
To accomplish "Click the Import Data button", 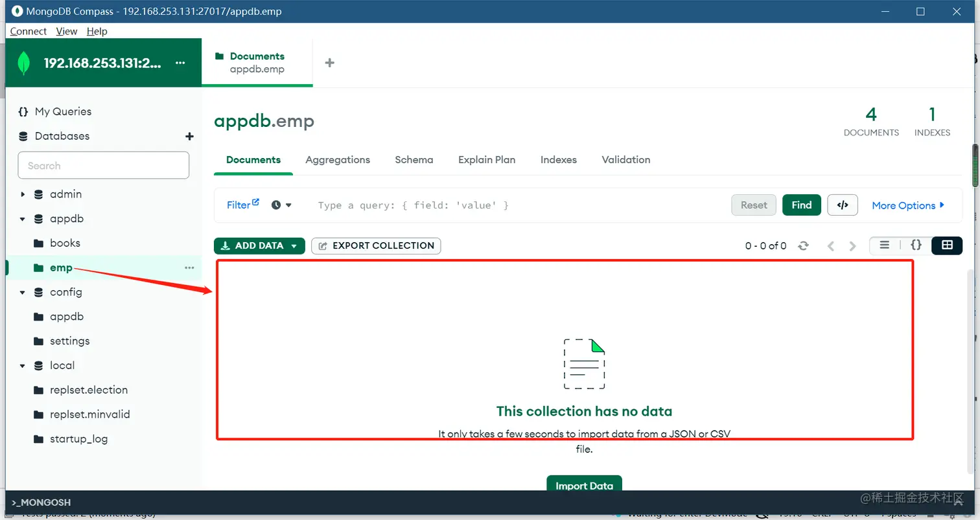I will tap(584, 484).
